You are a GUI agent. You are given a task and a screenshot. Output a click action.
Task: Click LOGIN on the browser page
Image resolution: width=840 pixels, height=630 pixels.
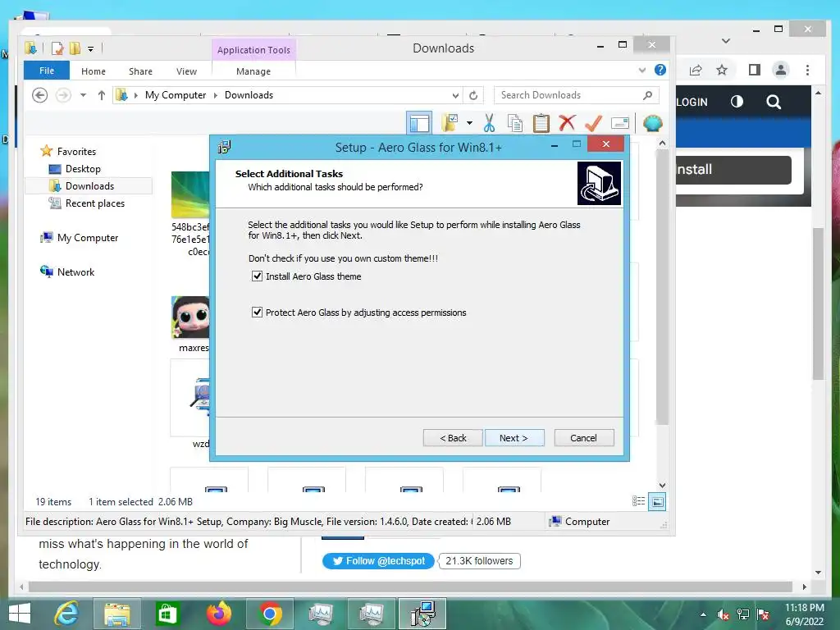[x=692, y=102]
